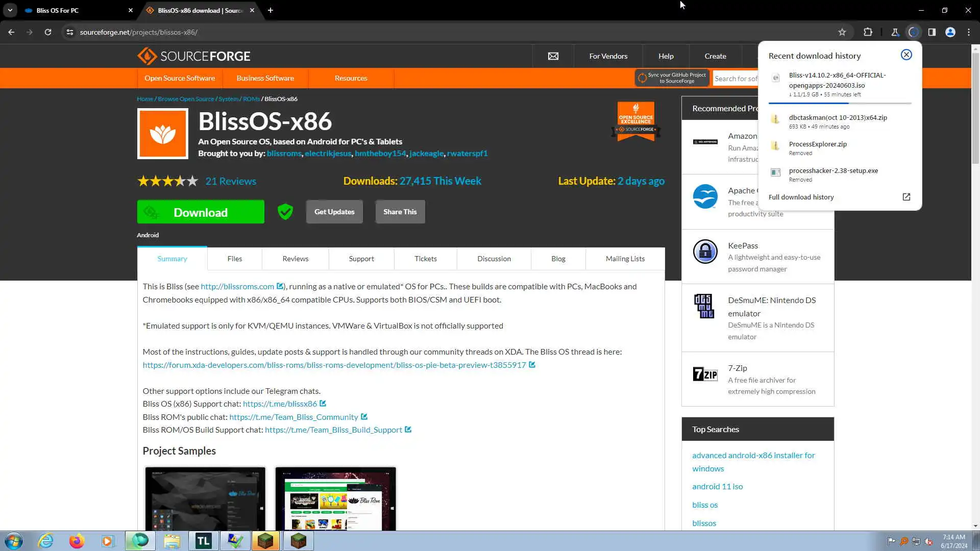This screenshot has height=551, width=980.
Task: Click the site information icon in address bar
Action: pyautogui.click(x=70, y=32)
